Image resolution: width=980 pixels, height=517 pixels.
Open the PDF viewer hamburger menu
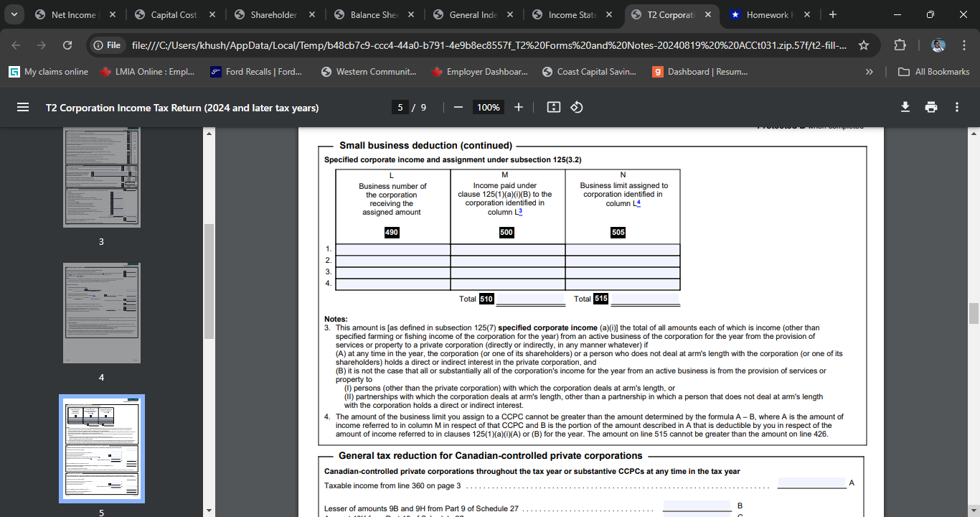[x=23, y=106]
